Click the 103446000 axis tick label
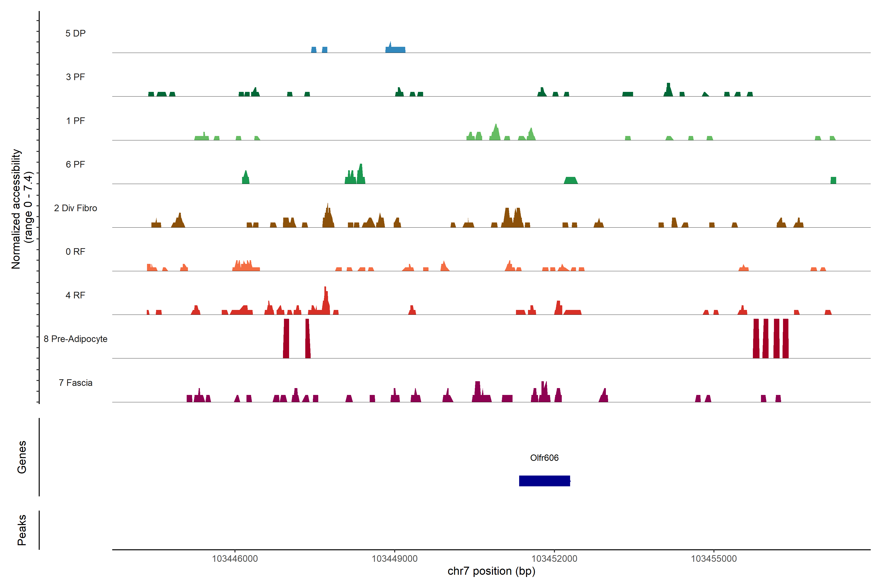The height and width of the screenshot is (588, 882). pyautogui.click(x=235, y=558)
